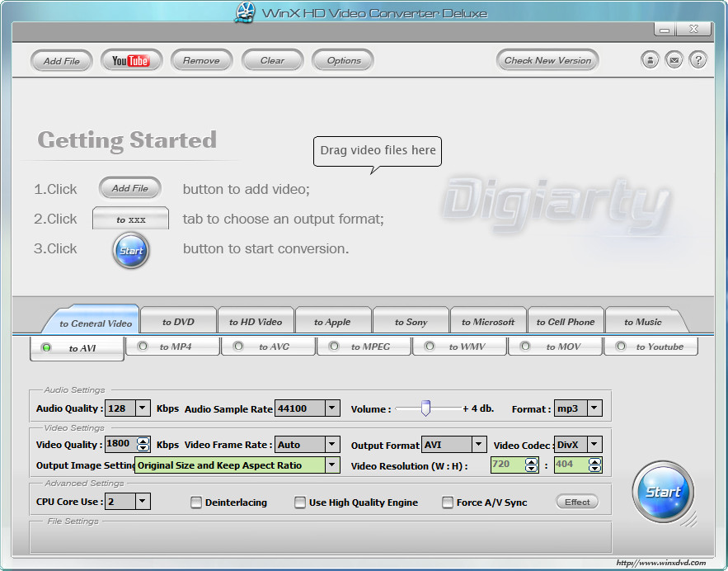Select the 'to WMV' radio option
728x571 pixels.
point(430,346)
